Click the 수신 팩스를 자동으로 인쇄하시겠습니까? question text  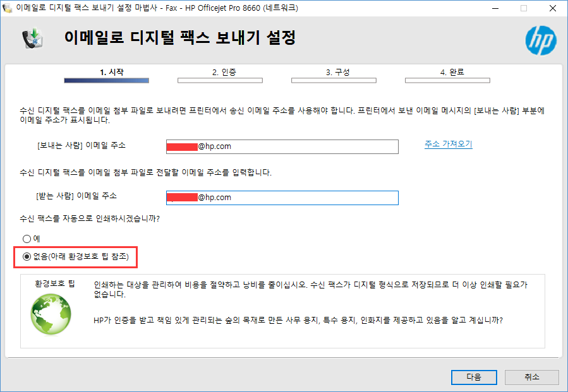tap(90, 218)
